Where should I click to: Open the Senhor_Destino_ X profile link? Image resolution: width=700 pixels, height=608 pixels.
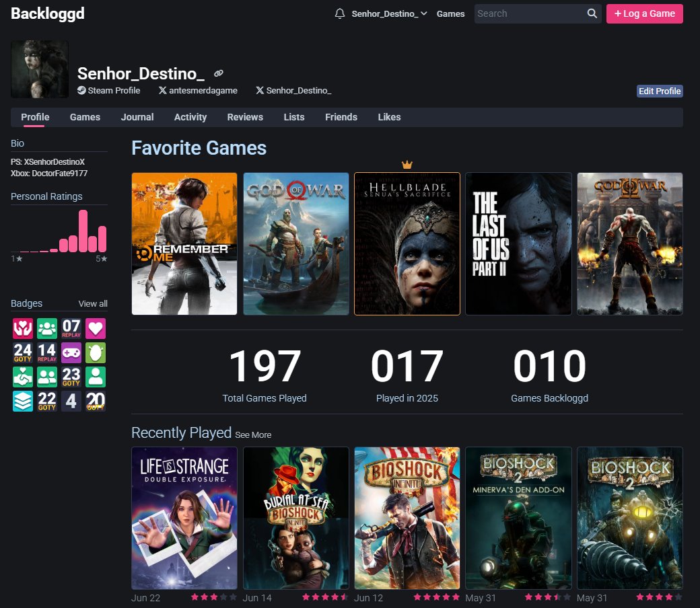point(293,91)
